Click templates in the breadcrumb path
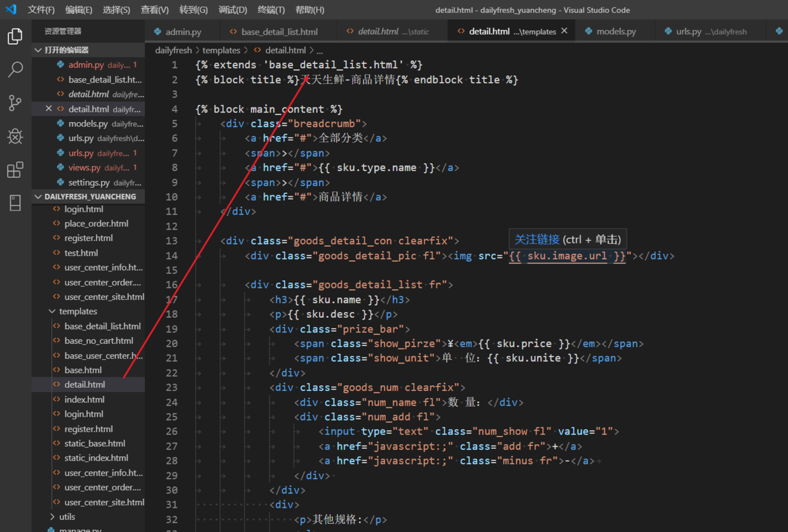 click(221, 50)
